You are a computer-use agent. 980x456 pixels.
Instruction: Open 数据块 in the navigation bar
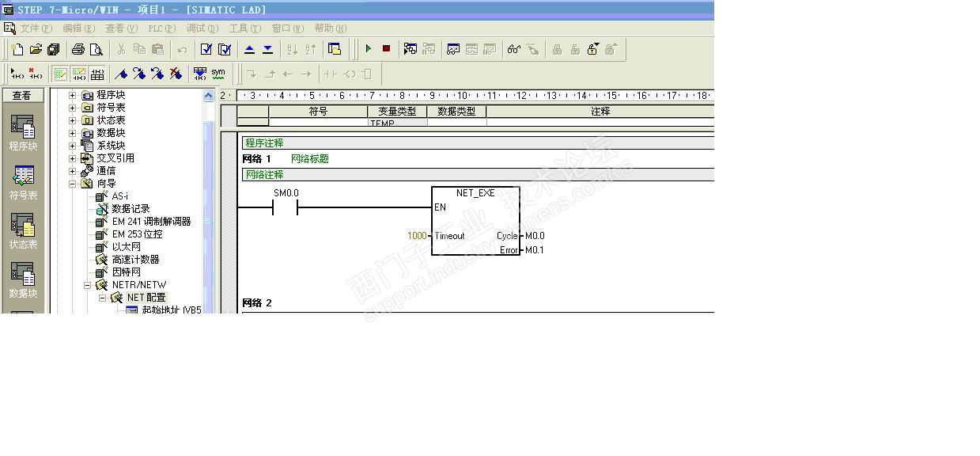(x=23, y=279)
